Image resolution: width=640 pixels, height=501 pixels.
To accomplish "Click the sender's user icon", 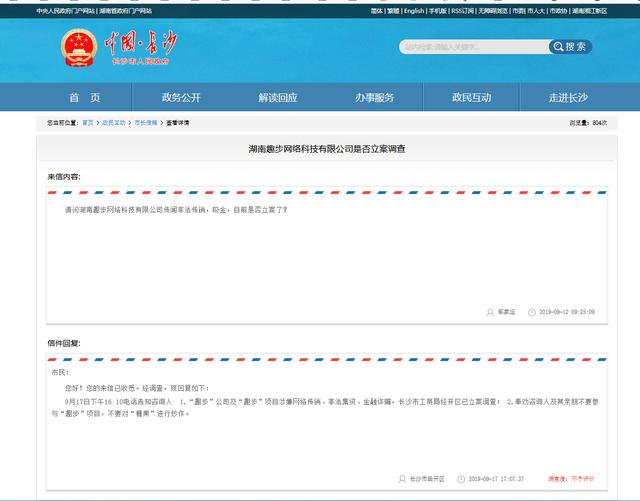I will pos(489,312).
